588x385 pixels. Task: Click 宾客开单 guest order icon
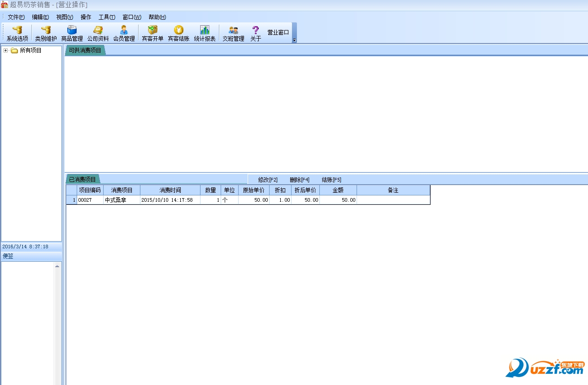[x=152, y=34]
